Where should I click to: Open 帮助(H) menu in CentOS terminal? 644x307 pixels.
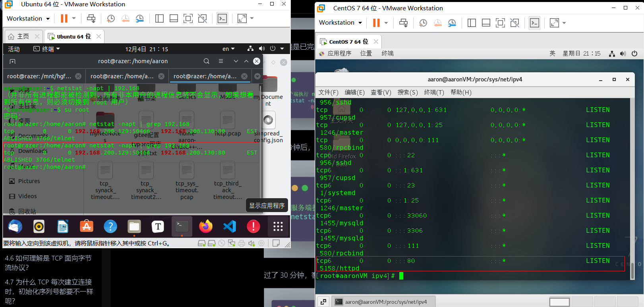(461, 92)
